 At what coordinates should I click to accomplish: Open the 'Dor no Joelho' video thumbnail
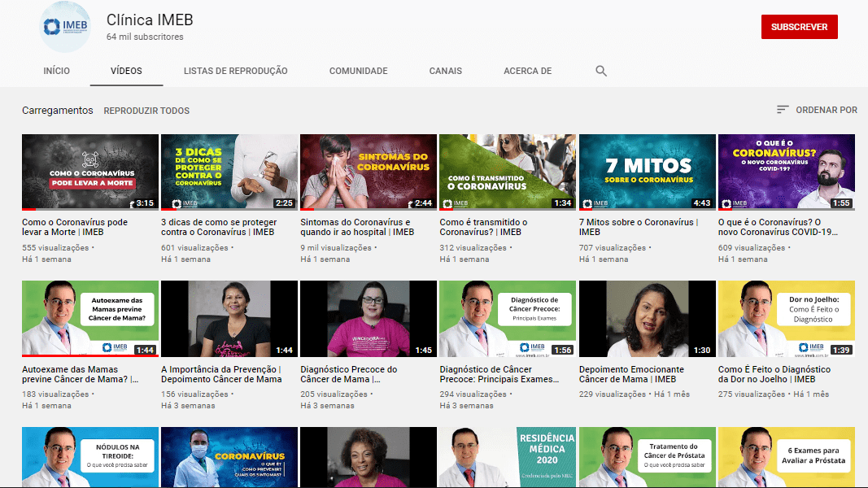click(786, 319)
